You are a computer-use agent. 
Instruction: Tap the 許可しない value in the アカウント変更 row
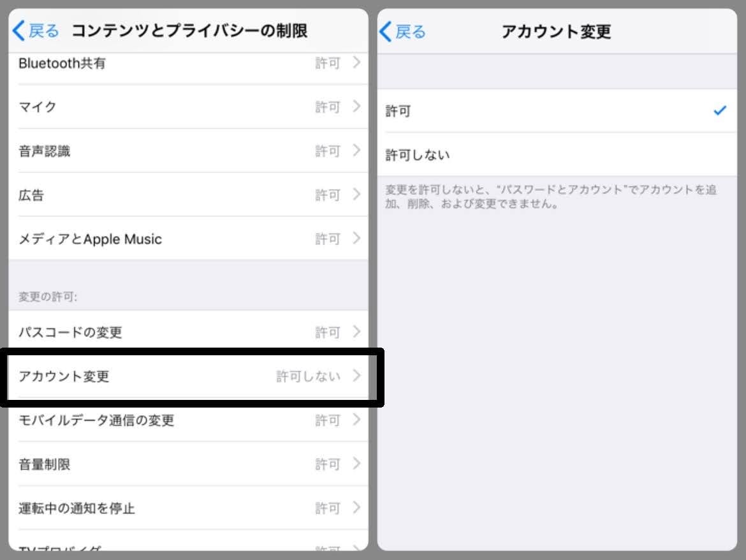309,376
